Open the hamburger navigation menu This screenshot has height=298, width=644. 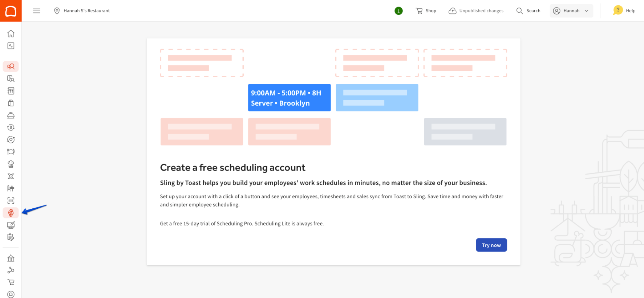tap(37, 11)
